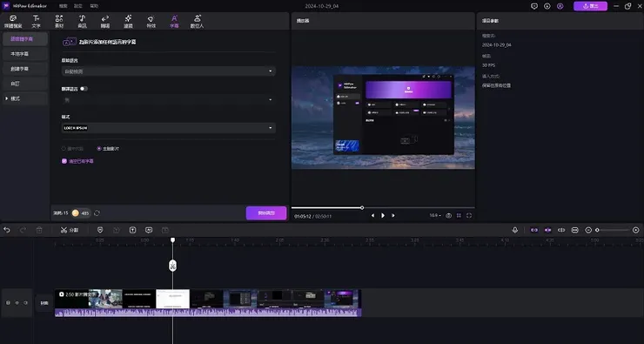Viewport: 644px width, 344px height.
Task: Open the Filters tab with sparkle icon
Action: click(x=128, y=21)
